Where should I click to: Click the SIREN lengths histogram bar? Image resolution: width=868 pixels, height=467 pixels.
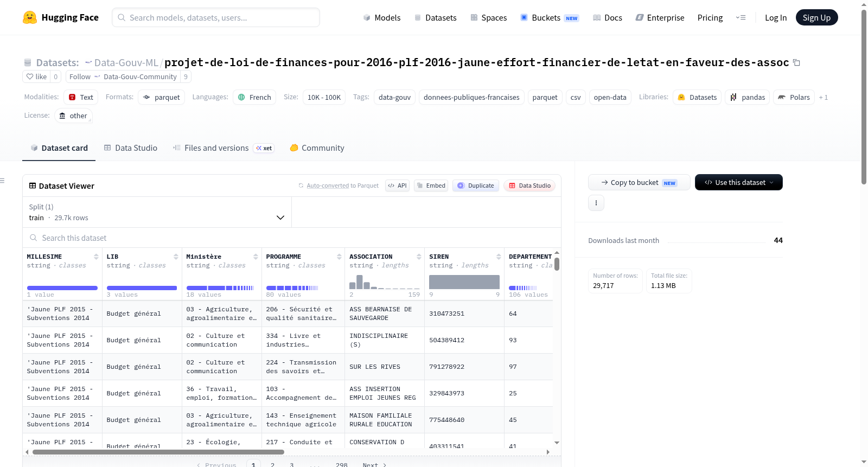pyautogui.click(x=464, y=282)
